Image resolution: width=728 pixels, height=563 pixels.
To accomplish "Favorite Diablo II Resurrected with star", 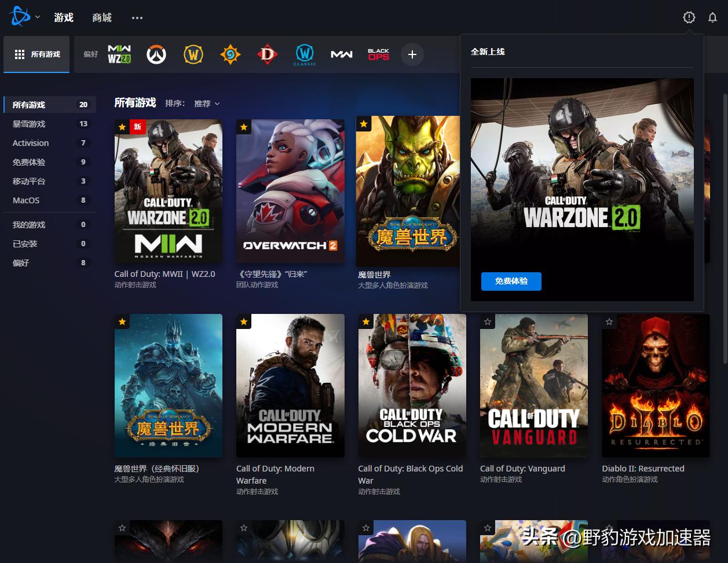I will (609, 321).
